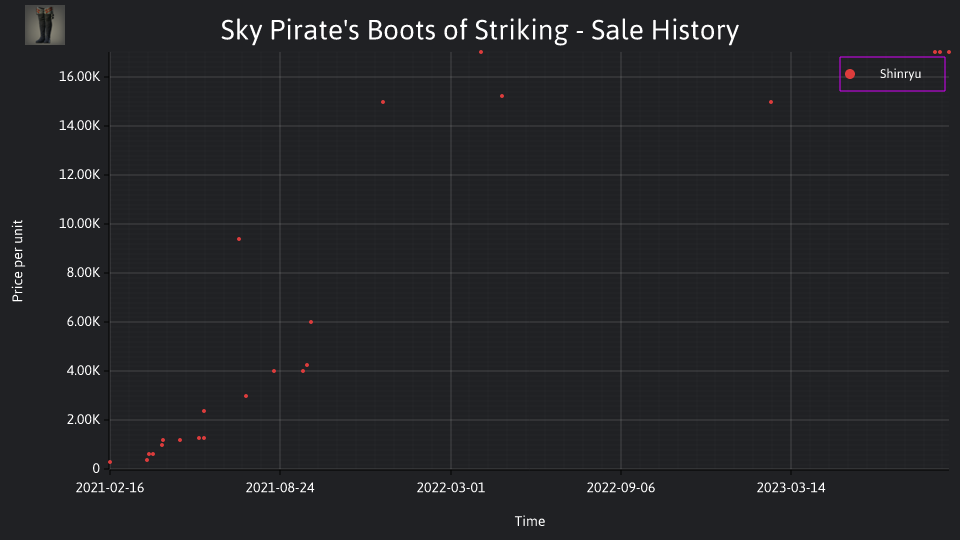Click the Time axis title
The image size is (960, 540).
[x=530, y=521]
